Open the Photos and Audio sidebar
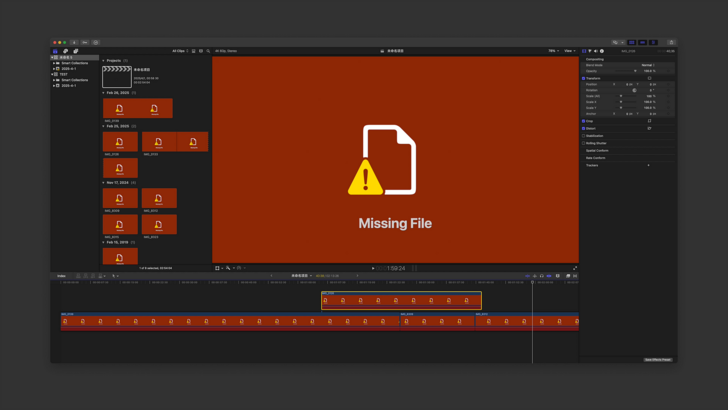Viewport: 728px width, 410px height. point(65,51)
